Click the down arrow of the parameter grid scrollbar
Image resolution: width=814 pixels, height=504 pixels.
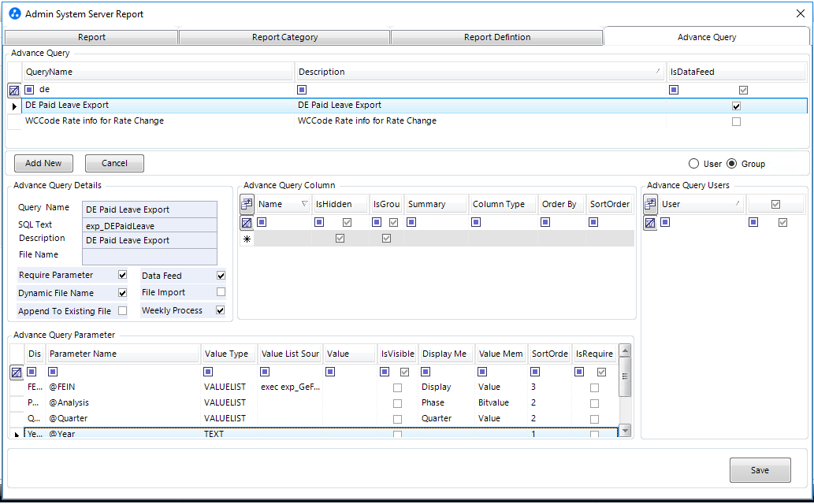625,430
